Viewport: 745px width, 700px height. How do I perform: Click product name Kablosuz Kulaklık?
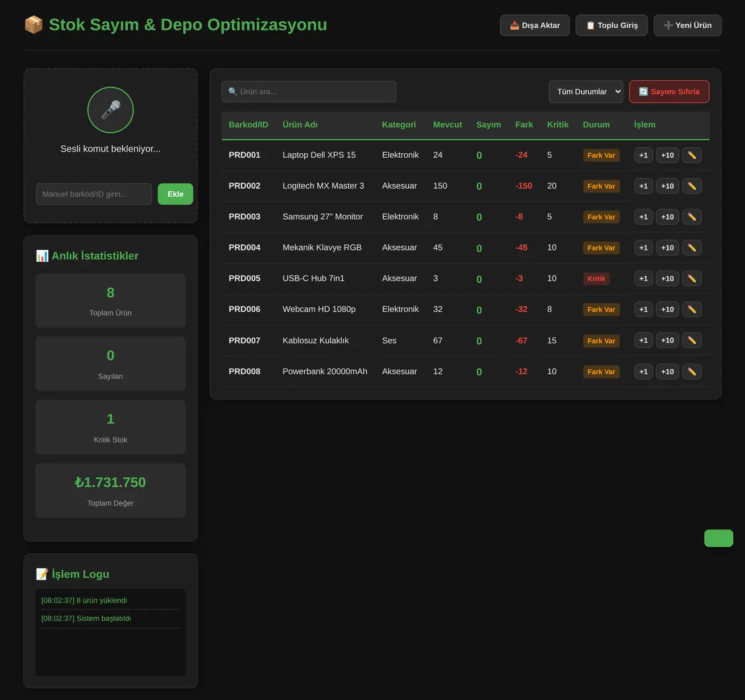click(x=315, y=341)
